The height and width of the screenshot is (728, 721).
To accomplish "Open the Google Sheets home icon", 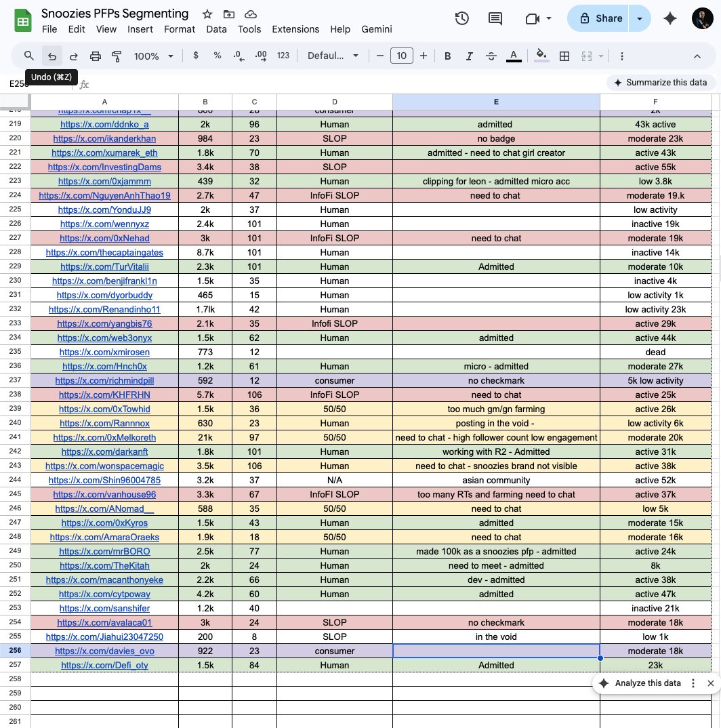I will point(23,21).
